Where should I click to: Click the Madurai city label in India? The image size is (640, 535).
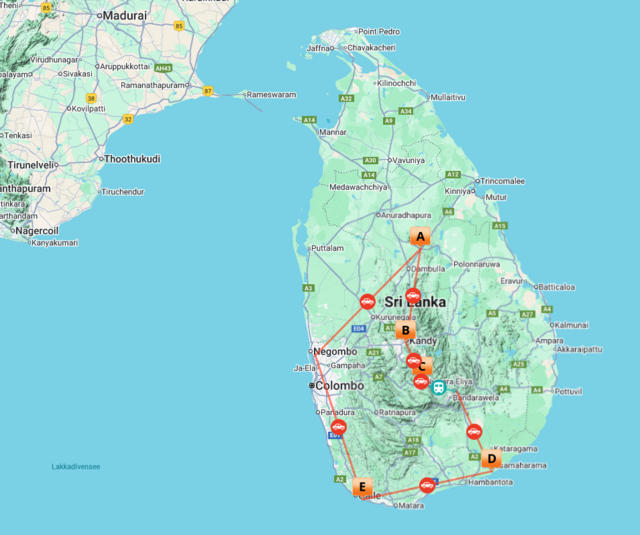tap(125, 16)
